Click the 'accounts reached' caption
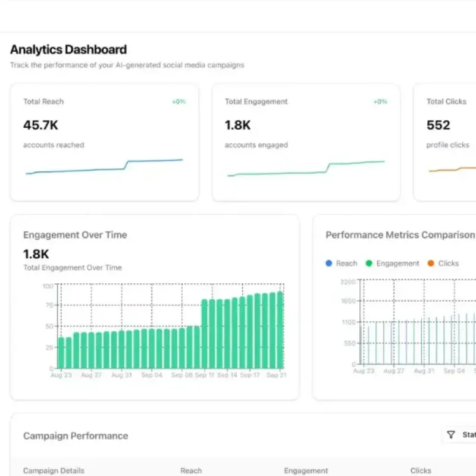476x476 pixels. pos(54,145)
